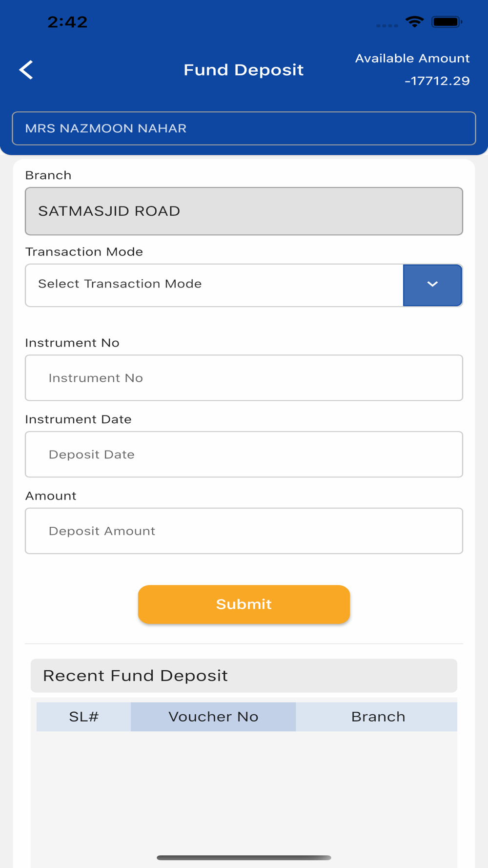Focus the Instrument No input field
This screenshot has height=868, width=488.
point(244,378)
